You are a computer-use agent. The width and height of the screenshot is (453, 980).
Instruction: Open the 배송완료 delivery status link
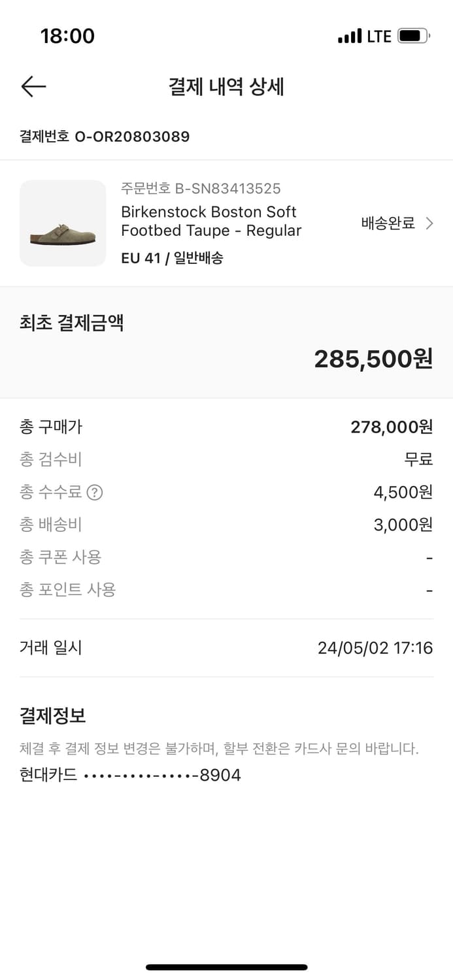pos(388,223)
